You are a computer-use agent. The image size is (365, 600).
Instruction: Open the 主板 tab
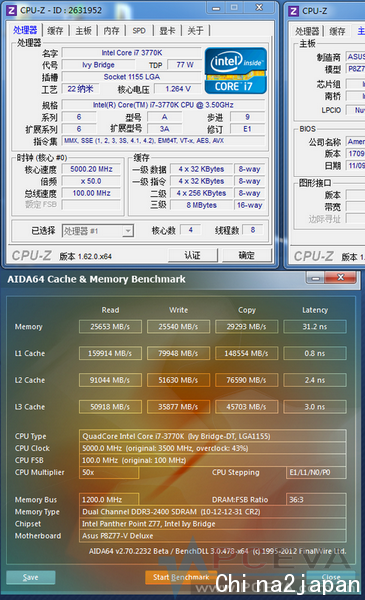tap(83, 31)
